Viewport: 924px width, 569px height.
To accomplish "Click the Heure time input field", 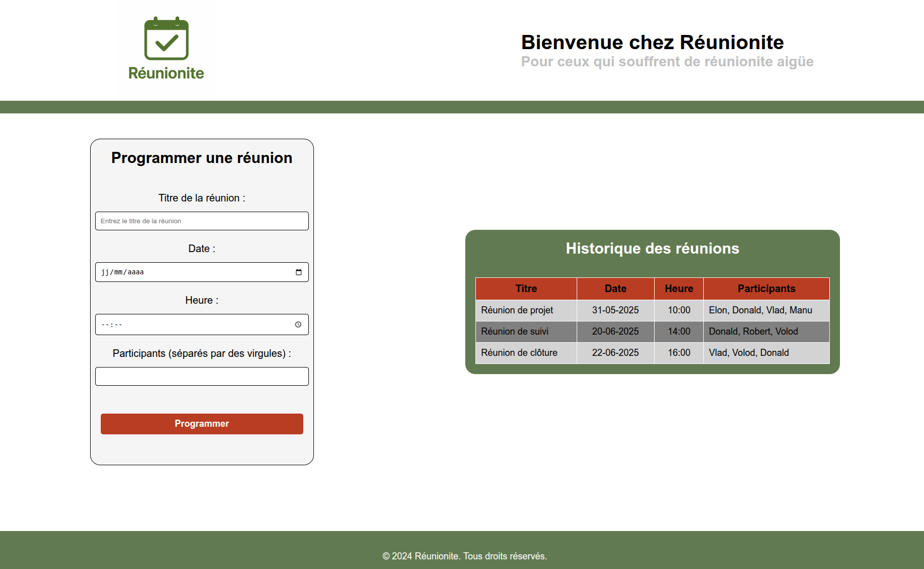I will pos(192,324).
